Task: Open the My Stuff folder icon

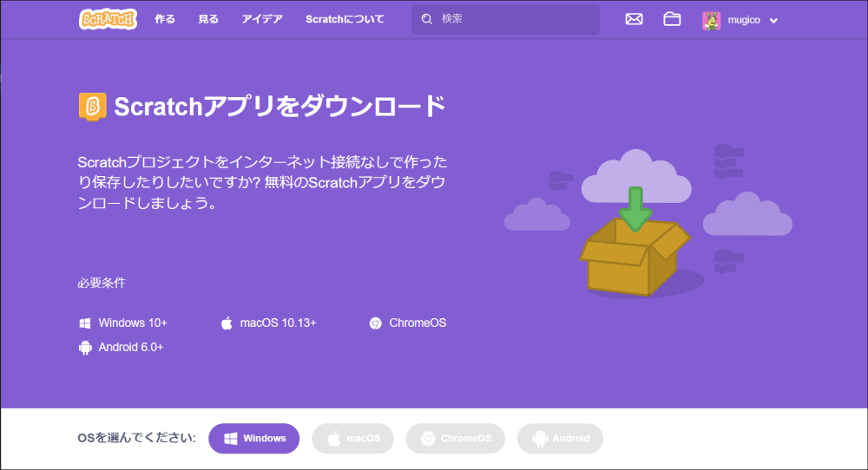Action: (x=672, y=19)
